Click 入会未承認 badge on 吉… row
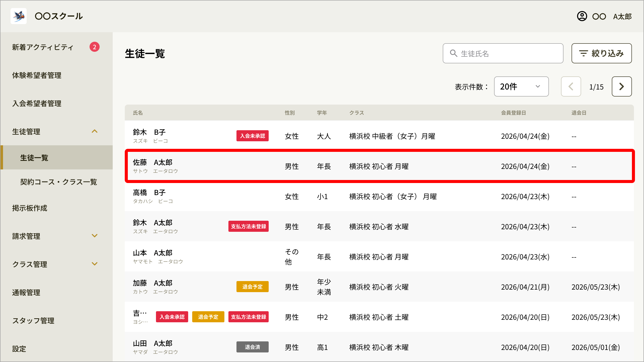This screenshot has width=644, height=362. [172, 317]
